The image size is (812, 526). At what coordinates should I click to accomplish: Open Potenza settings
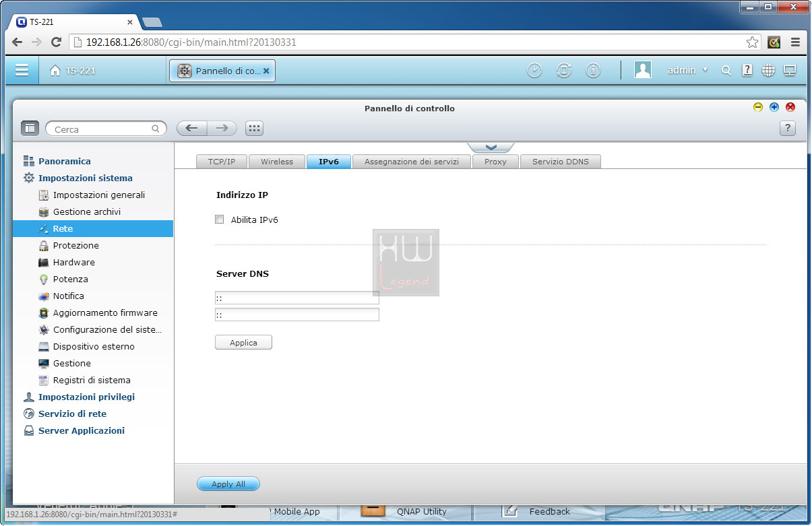coord(71,280)
